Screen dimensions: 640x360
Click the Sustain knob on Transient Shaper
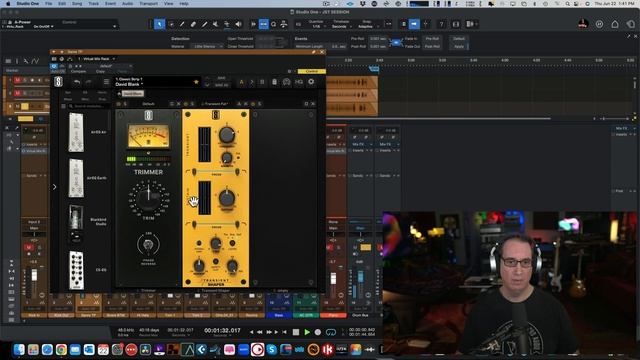(x=227, y=198)
